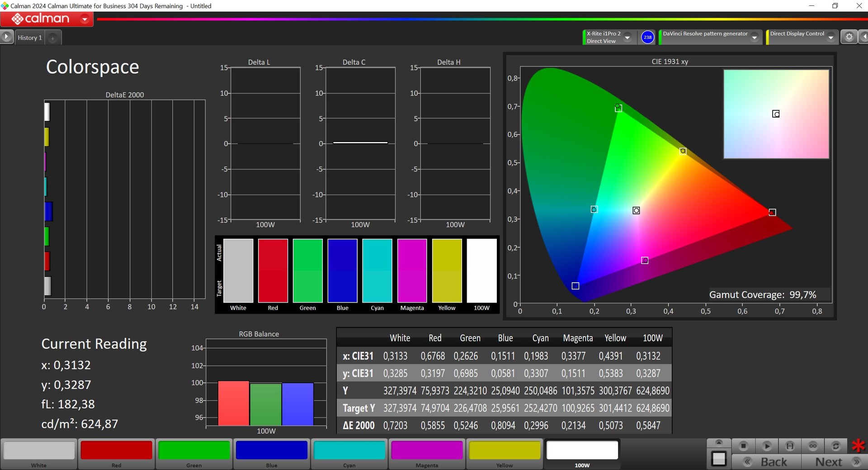This screenshot has height=470, width=868.
Task: Expand X-Rite i1Pro 2 meter dropdown
Action: pyautogui.click(x=627, y=38)
